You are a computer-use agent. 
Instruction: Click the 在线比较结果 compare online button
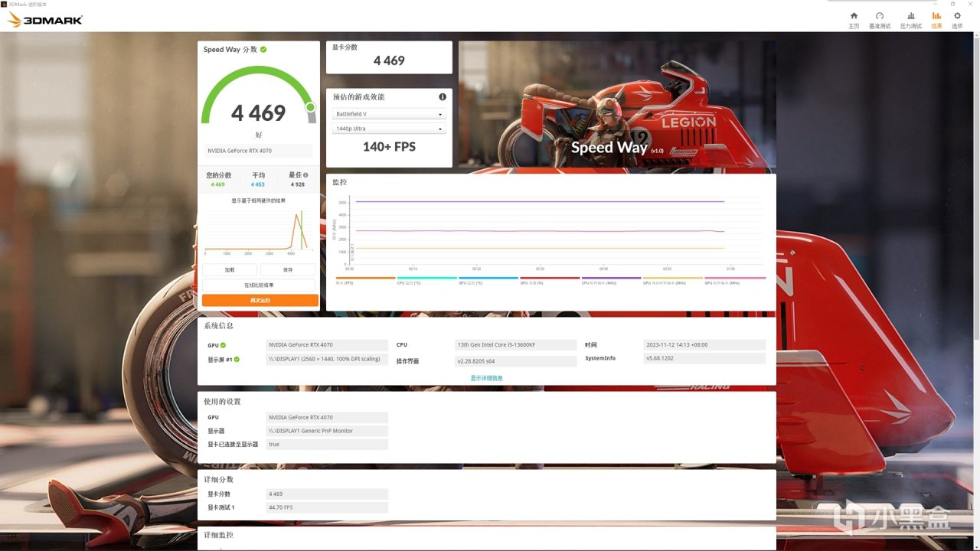point(259,285)
